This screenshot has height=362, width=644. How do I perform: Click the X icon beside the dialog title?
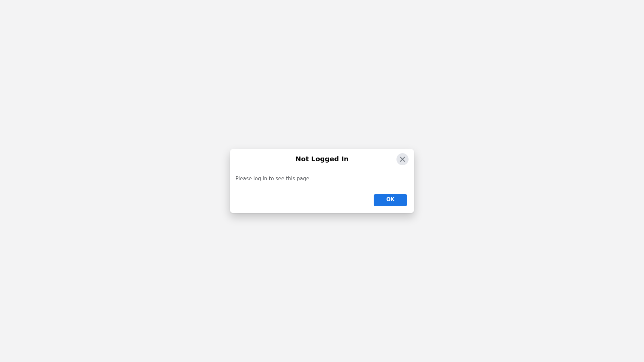tap(402, 159)
